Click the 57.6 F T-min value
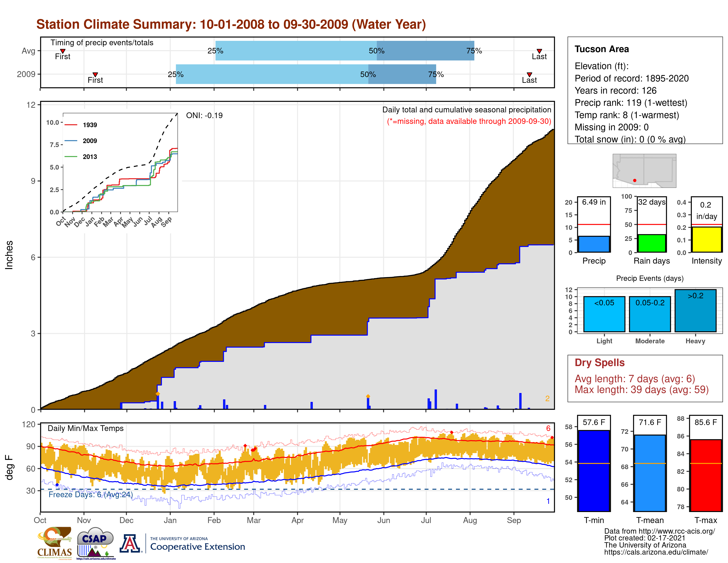This screenshot has height=563, width=728. point(594,422)
